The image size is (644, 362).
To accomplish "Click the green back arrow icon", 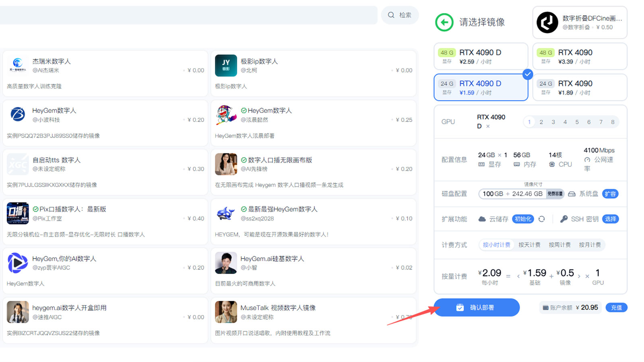I will coord(444,22).
